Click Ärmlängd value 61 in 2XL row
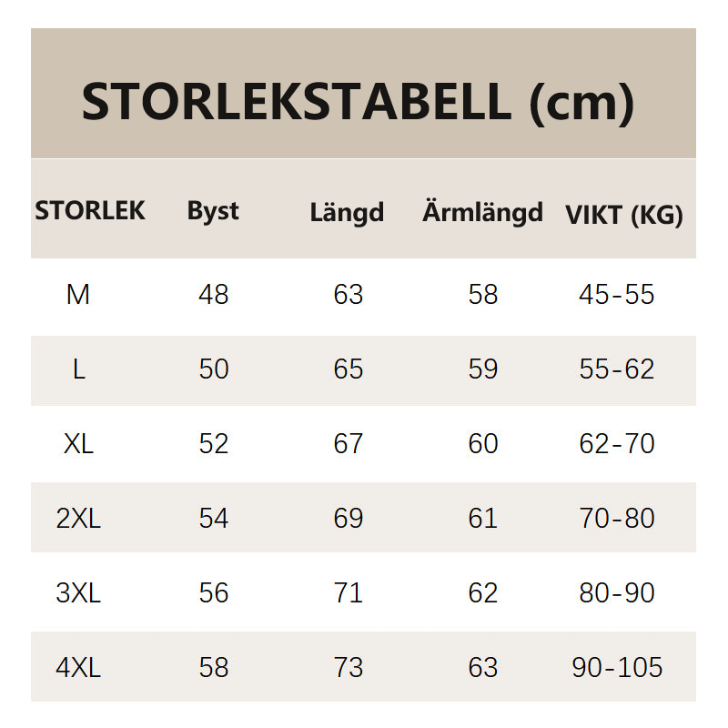 point(483,519)
